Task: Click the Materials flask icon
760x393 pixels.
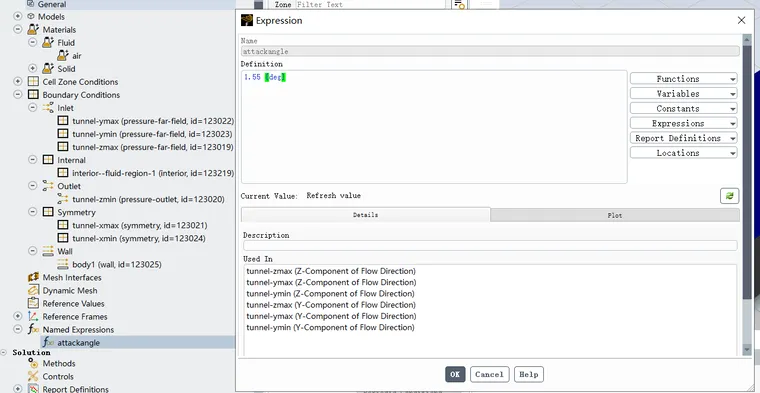Action: [x=32, y=30]
